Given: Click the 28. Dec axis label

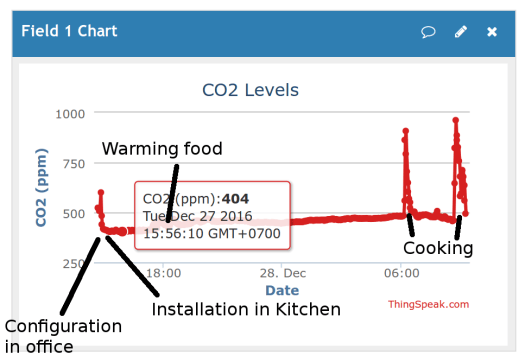Looking at the screenshot, I should tap(283, 273).
